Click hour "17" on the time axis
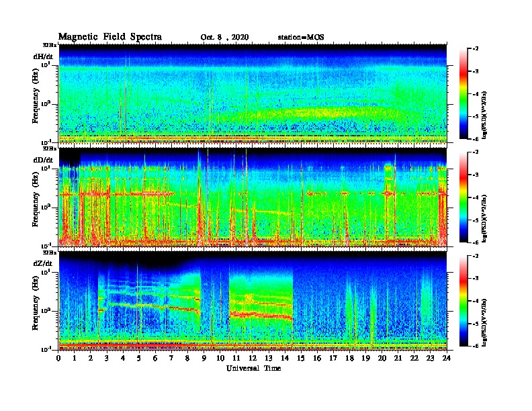Viewport: 532px width, 411px height. click(334, 358)
